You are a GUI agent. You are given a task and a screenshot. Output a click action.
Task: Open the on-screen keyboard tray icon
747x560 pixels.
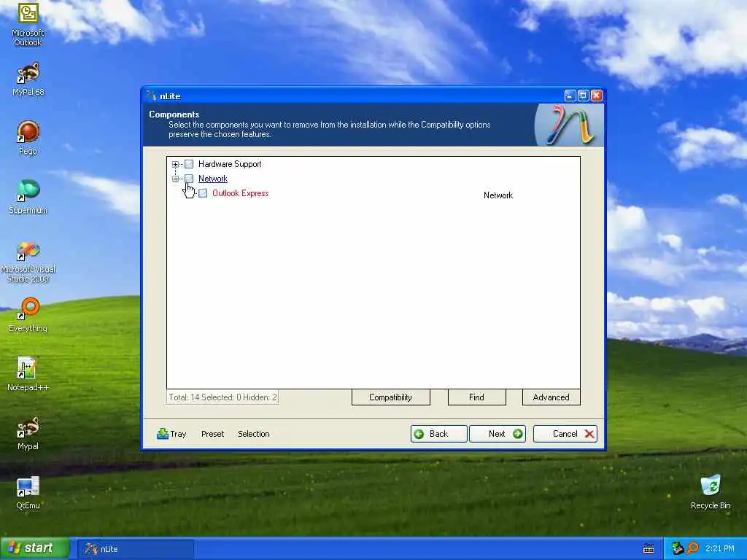pyautogui.click(x=649, y=548)
